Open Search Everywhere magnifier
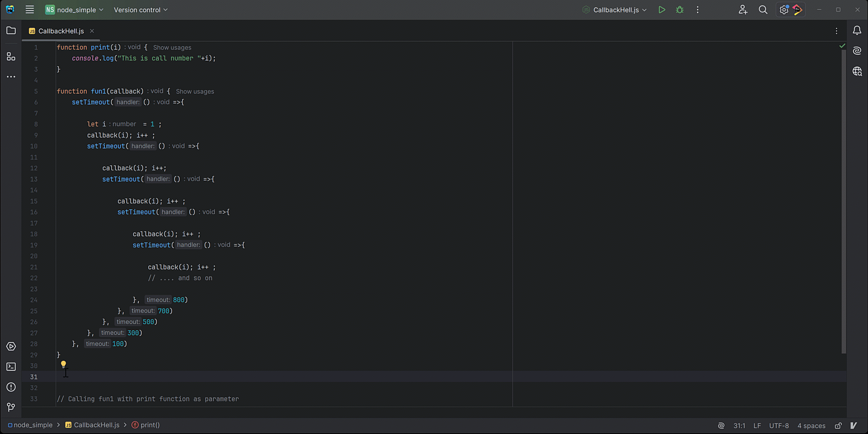Viewport: 868px width, 434px height. tap(763, 10)
